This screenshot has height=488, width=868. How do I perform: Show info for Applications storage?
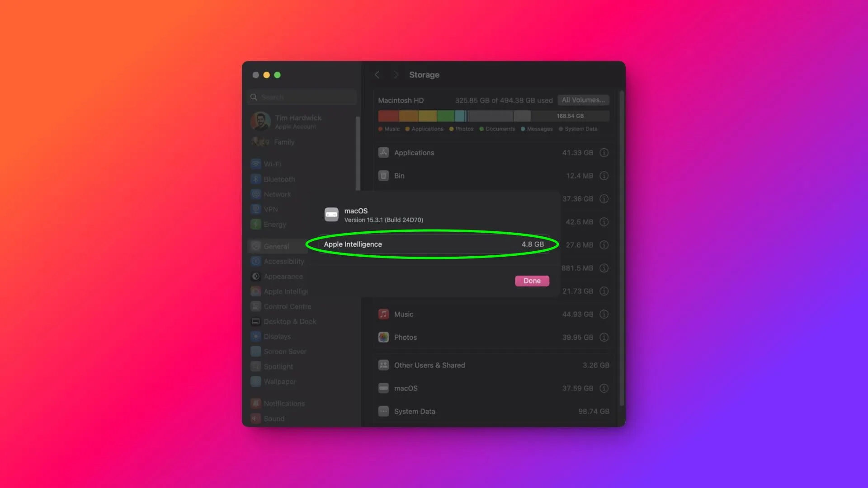(x=604, y=153)
